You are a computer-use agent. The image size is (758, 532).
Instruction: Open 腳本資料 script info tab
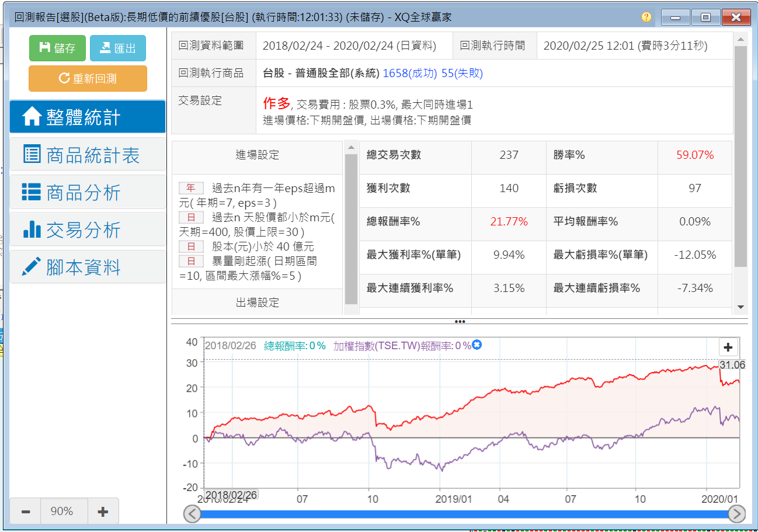pyautogui.click(x=88, y=267)
